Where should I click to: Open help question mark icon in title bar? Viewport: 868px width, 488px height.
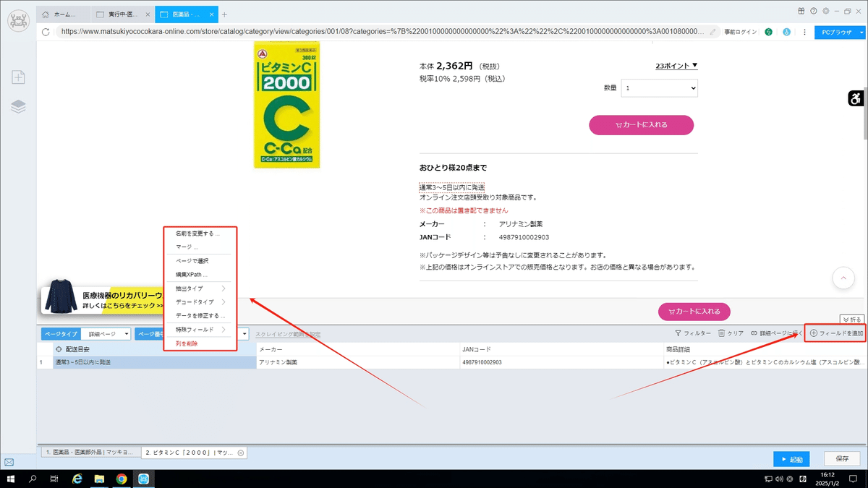point(814,11)
